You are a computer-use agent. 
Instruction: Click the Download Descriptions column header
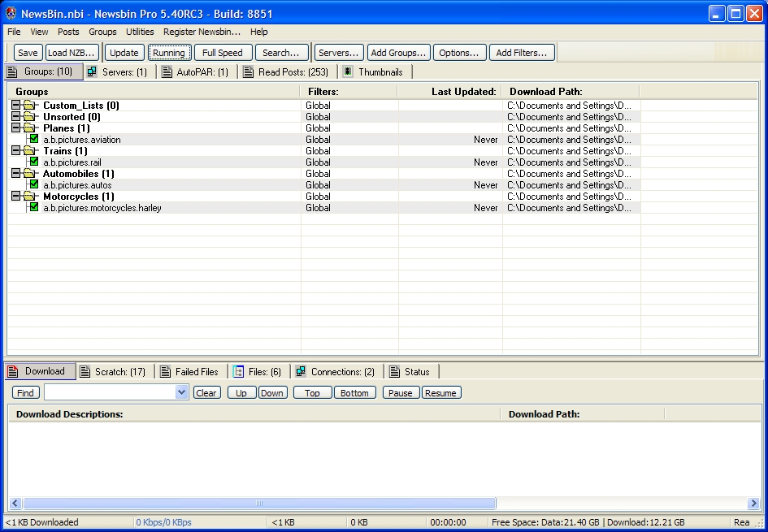point(254,414)
